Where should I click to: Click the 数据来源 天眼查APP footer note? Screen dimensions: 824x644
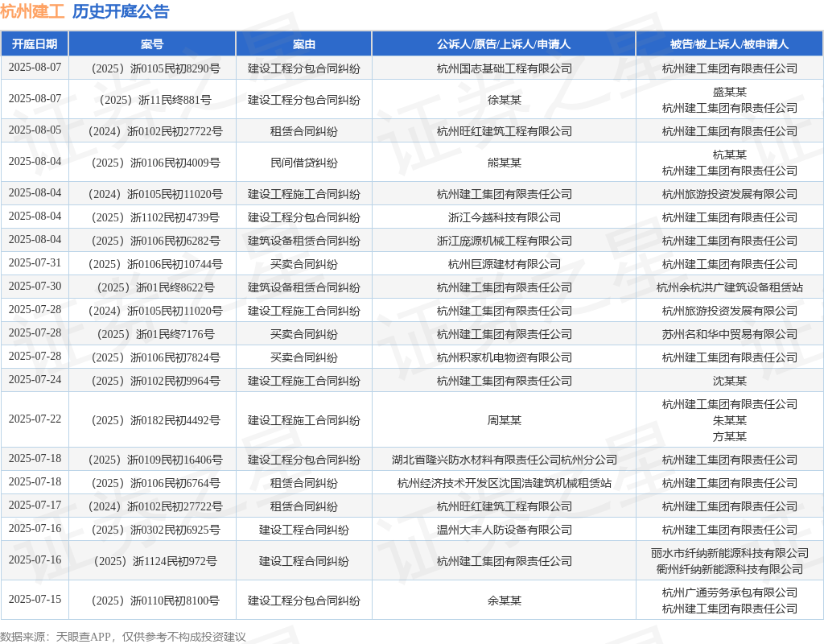123,638
